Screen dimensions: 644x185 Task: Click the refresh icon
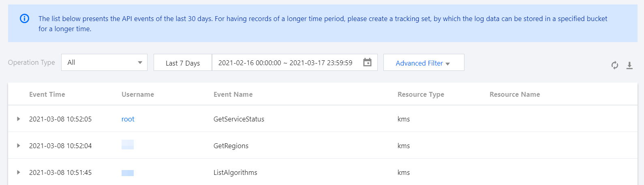615,65
